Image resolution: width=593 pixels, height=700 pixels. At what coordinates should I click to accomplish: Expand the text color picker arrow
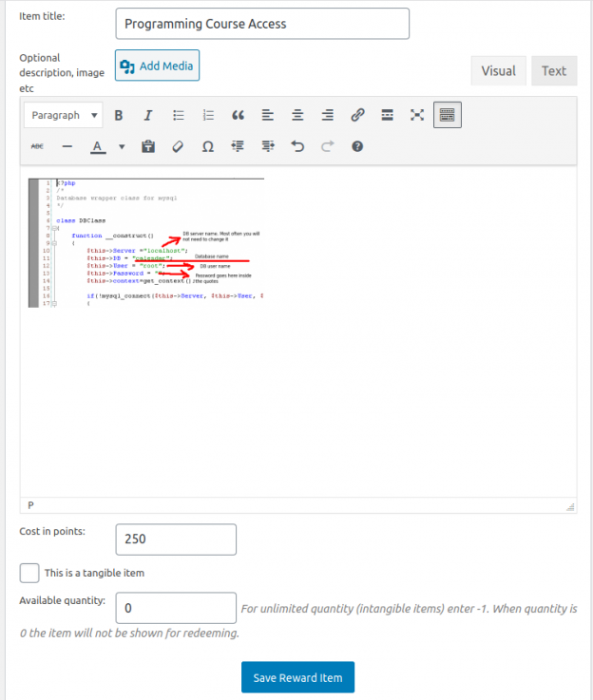[122, 146]
